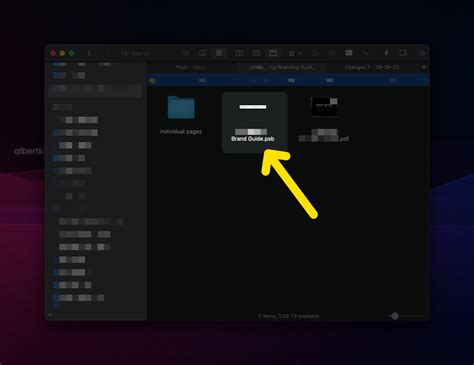Expand the toolbar overflow double-chevron
This screenshot has width=474, height=365.
tap(422, 53)
